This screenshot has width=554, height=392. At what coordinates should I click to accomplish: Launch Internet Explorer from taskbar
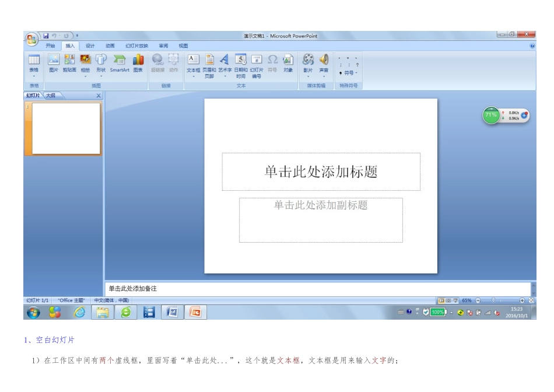click(79, 312)
